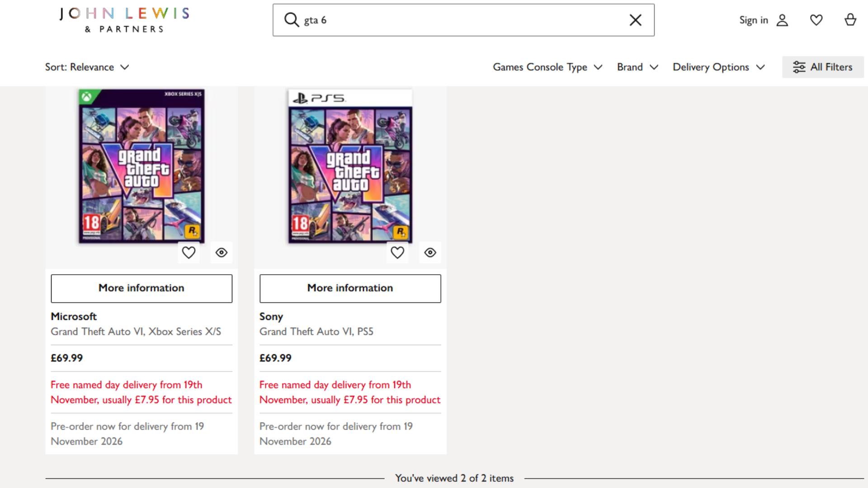Screen dimensions: 868x488
Task: Expand the Brand filter dropdown
Action: pos(637,67)
